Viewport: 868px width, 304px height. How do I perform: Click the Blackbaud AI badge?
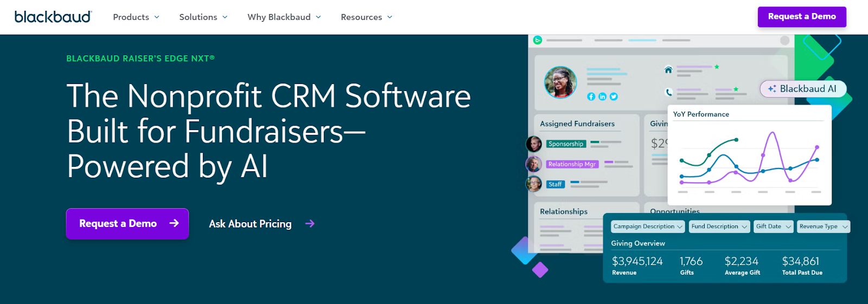point(803,89)
